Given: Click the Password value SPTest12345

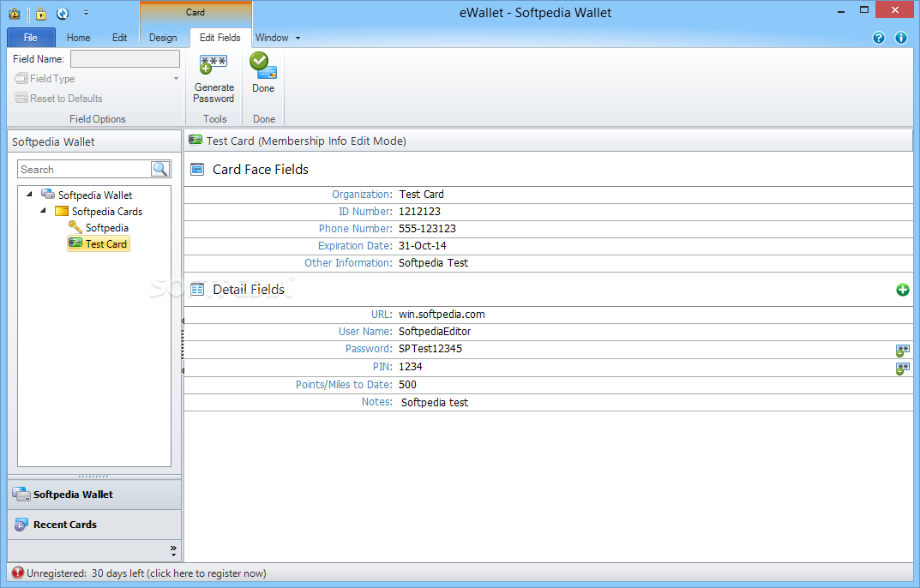Looking at the screenshot, I should (430, 349).
